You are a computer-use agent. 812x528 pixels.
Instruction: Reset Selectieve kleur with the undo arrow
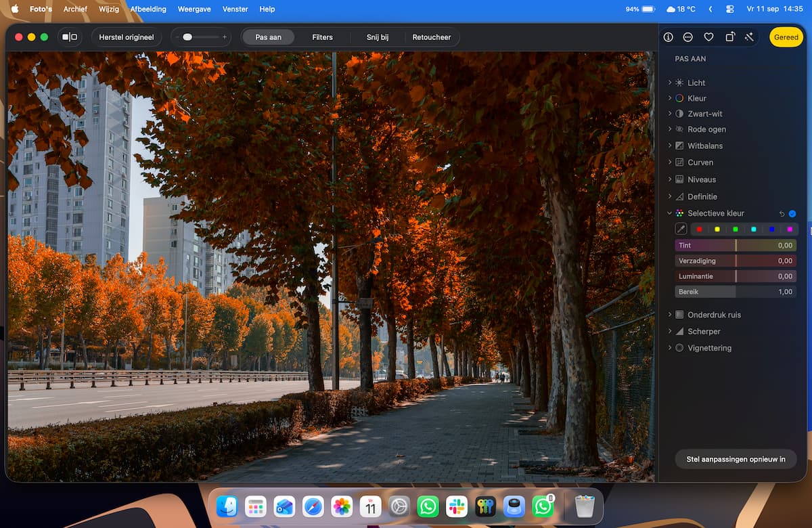pos(782,213)
